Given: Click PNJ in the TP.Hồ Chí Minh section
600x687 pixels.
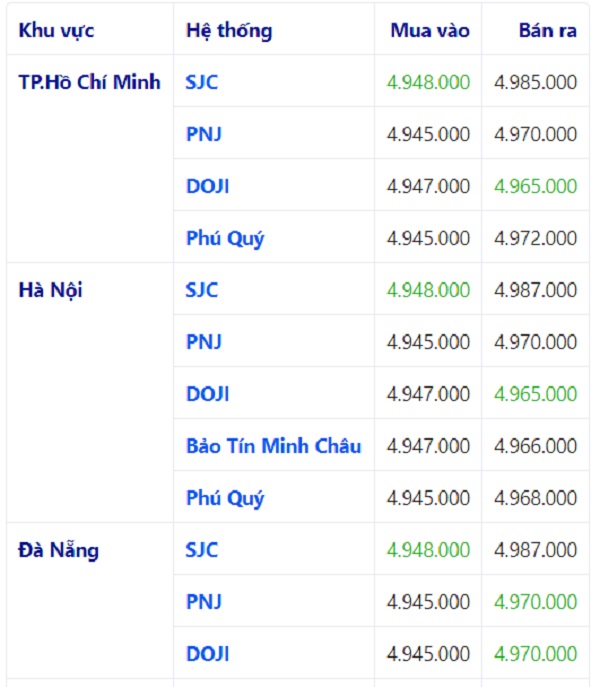Looking at the screenshot, I should coord(204,134).
